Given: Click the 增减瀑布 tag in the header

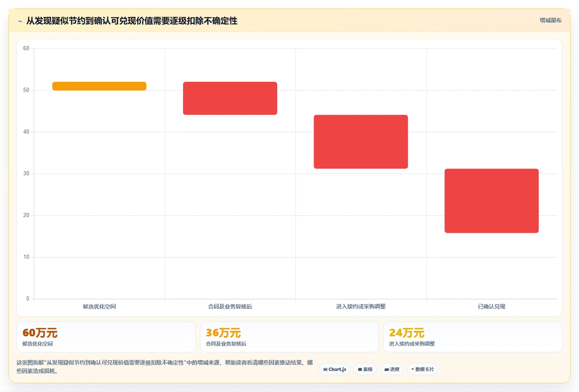Looking at the screenshot, I should (551, 20).
